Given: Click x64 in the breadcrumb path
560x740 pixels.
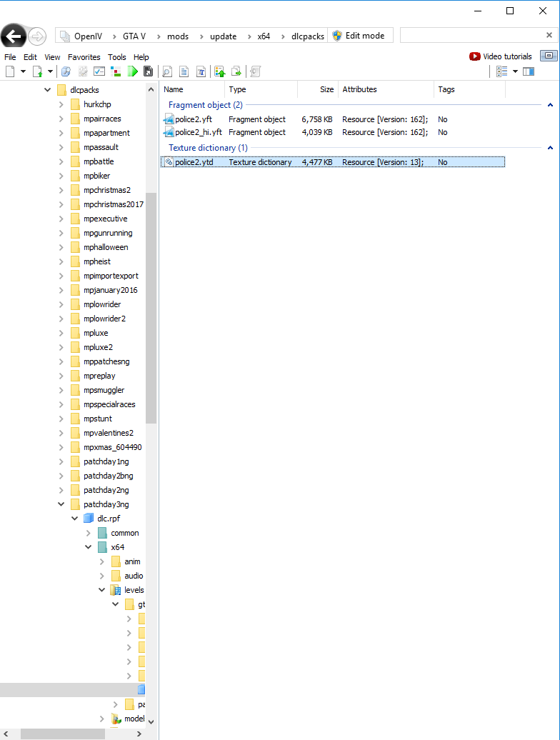Looking at the screenshot, I should coord(264,36).
